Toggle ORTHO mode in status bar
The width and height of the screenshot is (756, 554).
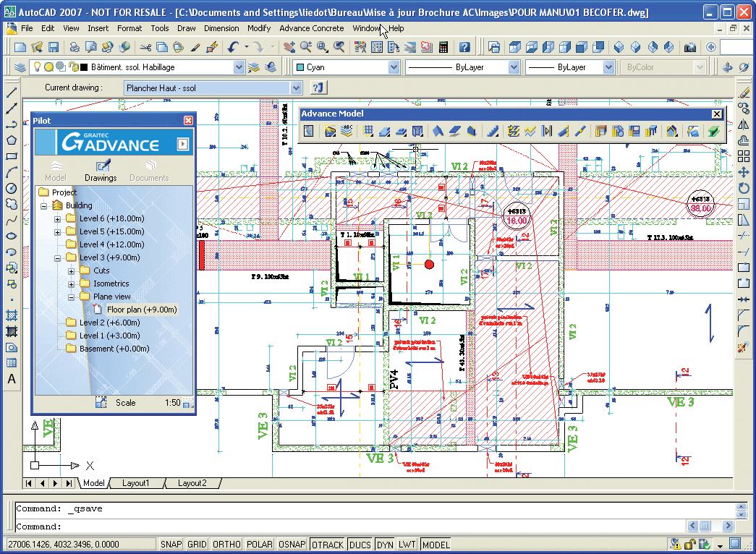226,545
